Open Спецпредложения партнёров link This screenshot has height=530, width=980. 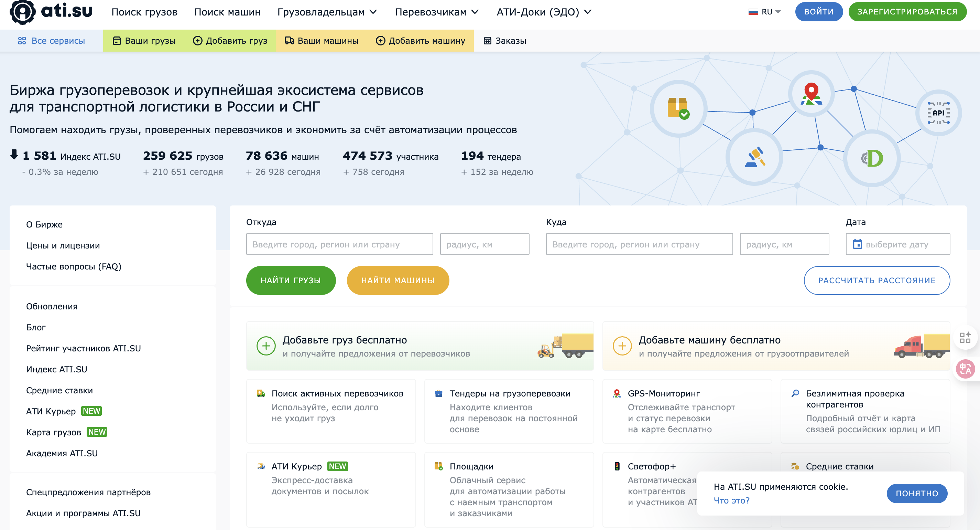[x=88, y=492]
